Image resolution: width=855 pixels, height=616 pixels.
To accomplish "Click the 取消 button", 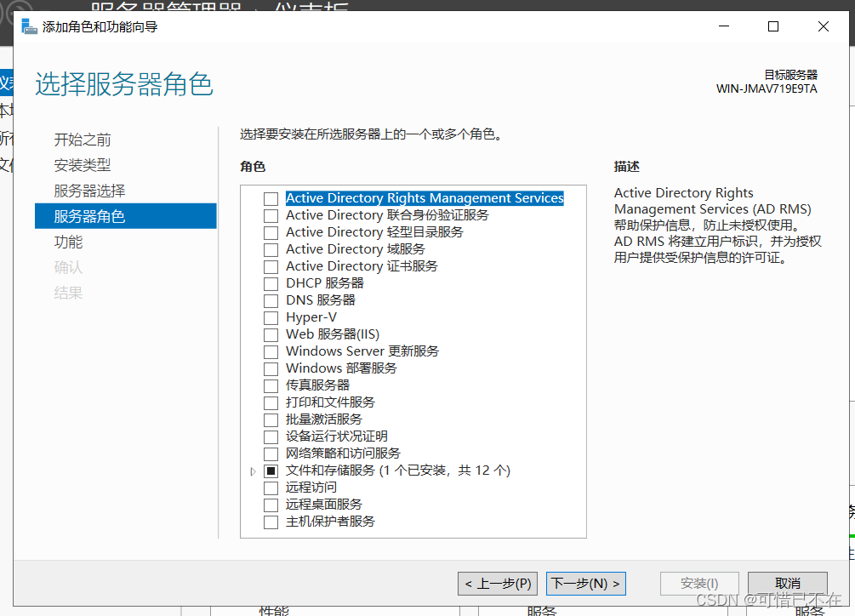I will point(787,584).
